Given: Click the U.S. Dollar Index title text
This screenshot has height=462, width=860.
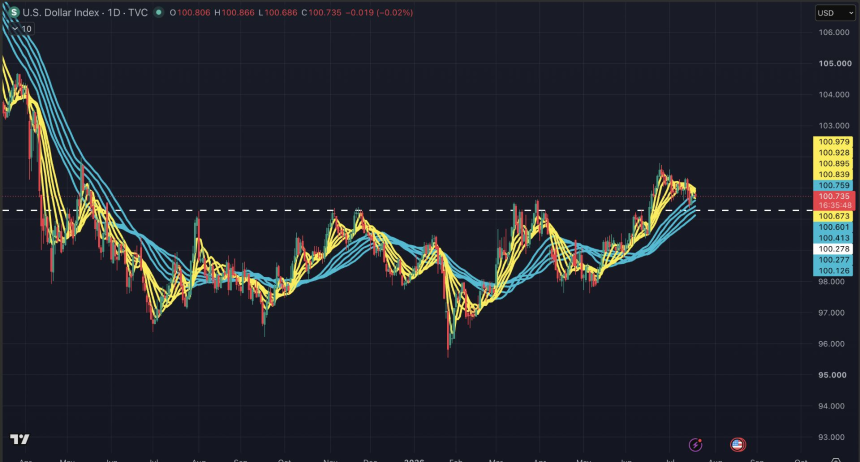Looking at the screenshot, I should (x=61, y=12).
